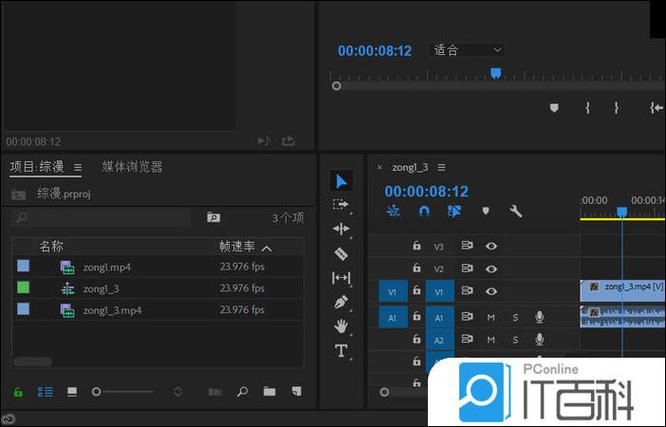Open the zoom level dropdown 适合
The image size is (666, 427).
(x=467, y=50)
